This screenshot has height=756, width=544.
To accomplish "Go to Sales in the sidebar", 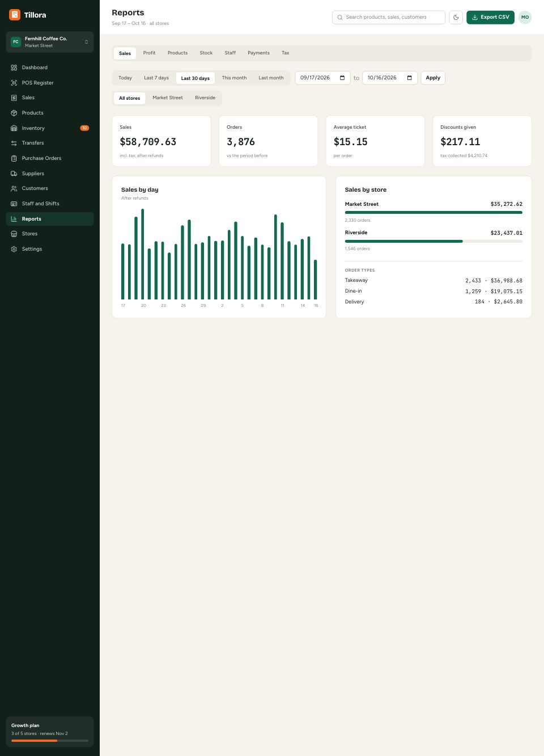I will 50,98.
